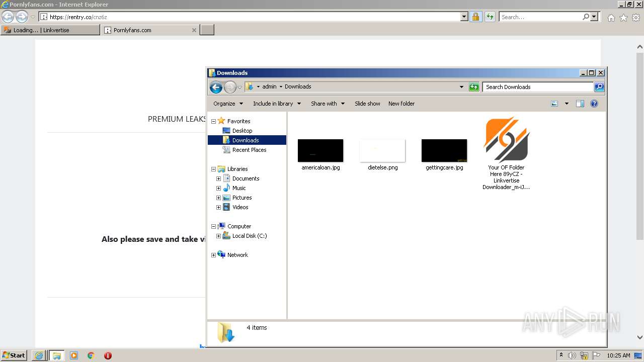This screenshot has width=644, height=362.
Task: Expand the Pictures library node
Action: [218, 198]
